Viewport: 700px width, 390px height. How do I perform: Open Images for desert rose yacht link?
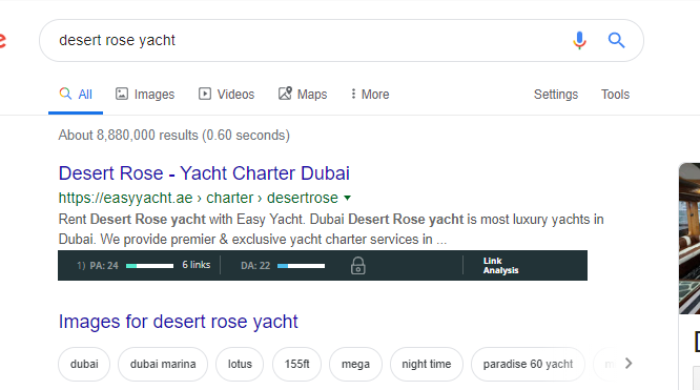(x=178, y=321)
